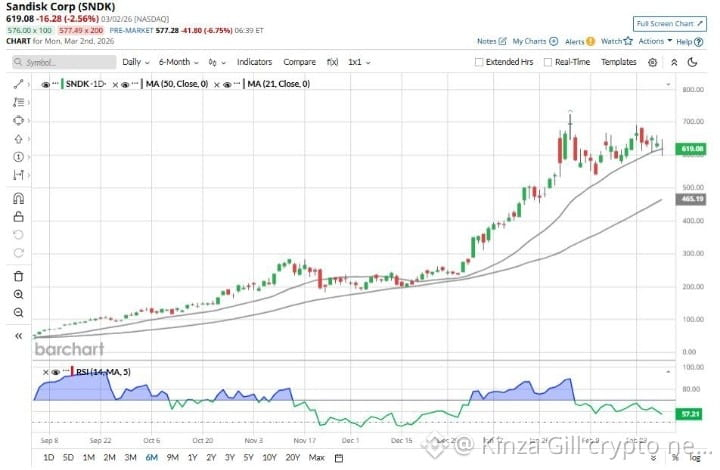720x470 pixels.
Task: Choose the shapes drawing tool
Action: (x=18, y=121)
